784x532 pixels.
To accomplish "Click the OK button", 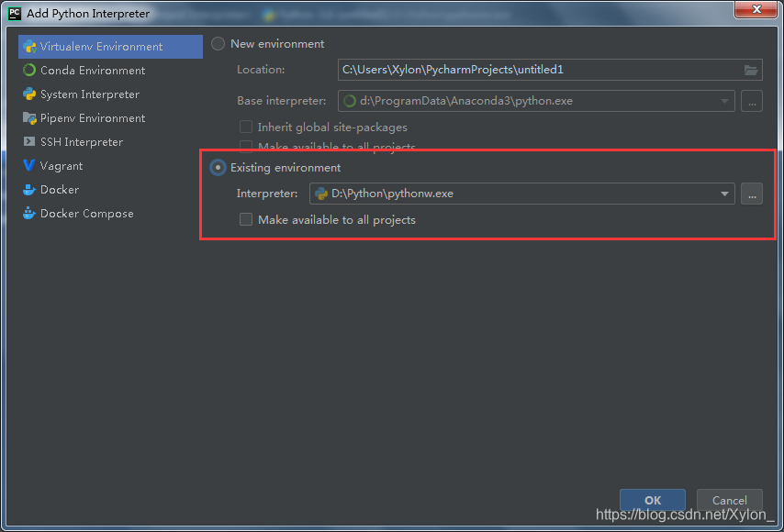I will [652, 500].
